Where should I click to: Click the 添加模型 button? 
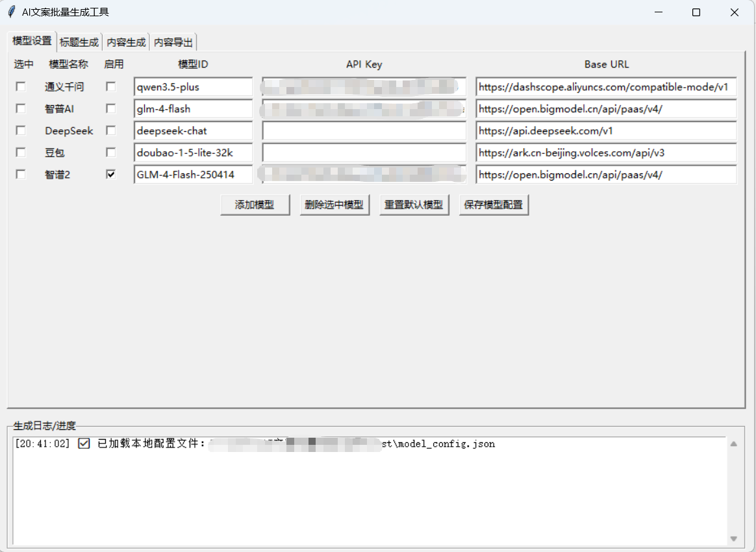tap(255, 205)
